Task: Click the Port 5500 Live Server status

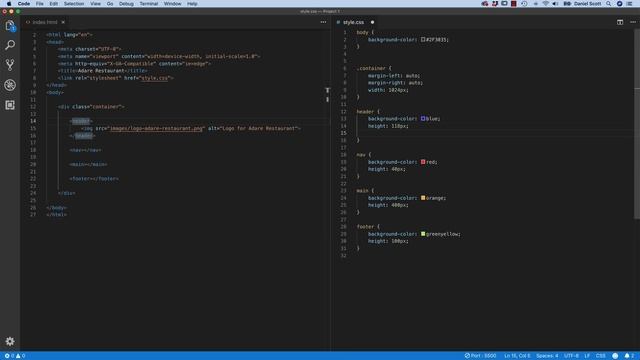Action: (480, 356)
